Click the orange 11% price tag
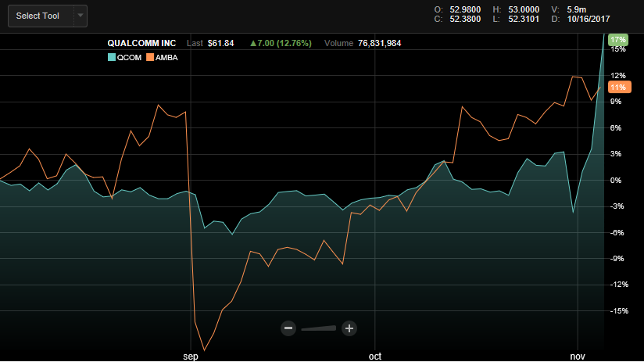Image resolution: width=644 pixels, height=362 pixels. click(x=619, y=87)
